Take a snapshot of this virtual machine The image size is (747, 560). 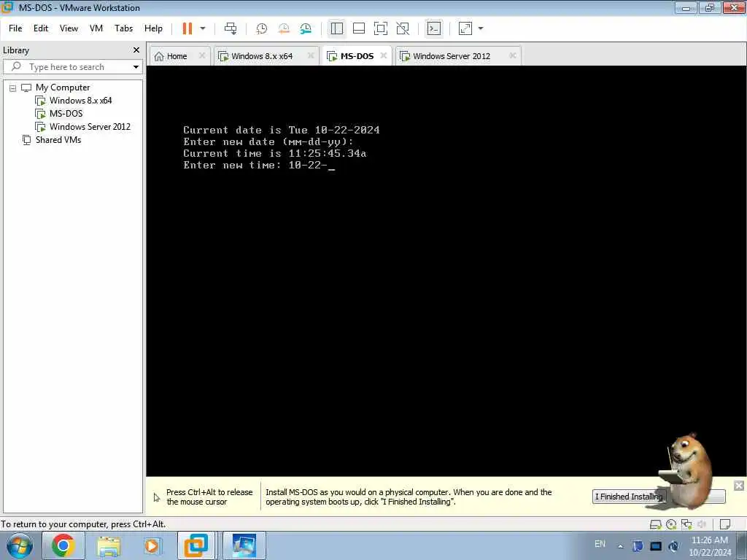click(x=262, y=28)
